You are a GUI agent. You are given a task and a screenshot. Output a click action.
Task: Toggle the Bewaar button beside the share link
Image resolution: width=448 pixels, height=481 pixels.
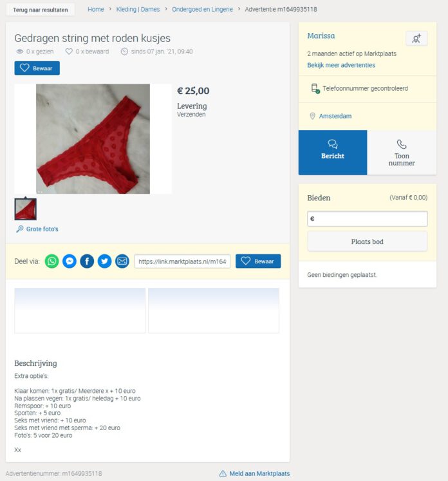click(x=258, y=261)
